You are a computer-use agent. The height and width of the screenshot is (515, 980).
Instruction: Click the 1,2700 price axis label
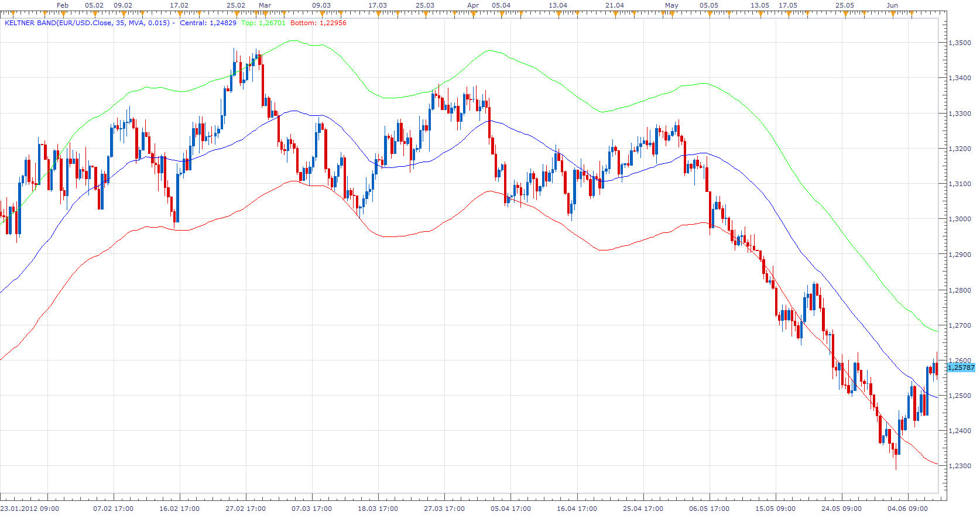[x=960, y=325]
